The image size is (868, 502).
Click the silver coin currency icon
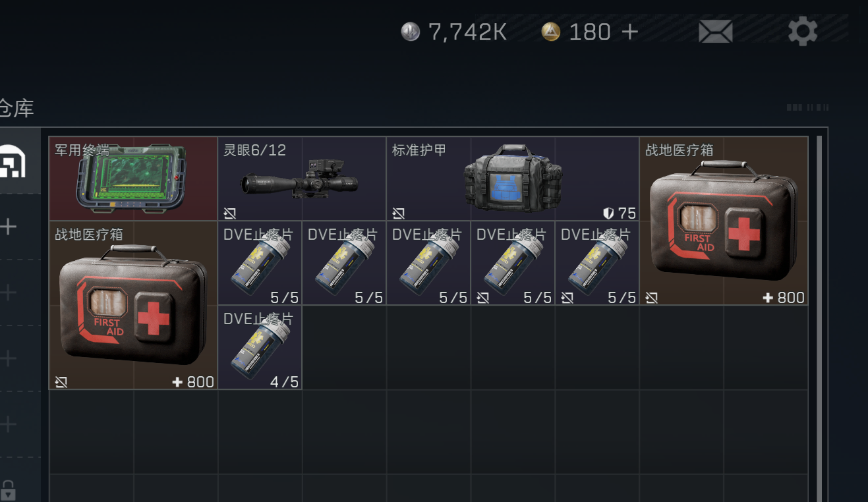tap(411, 32)
